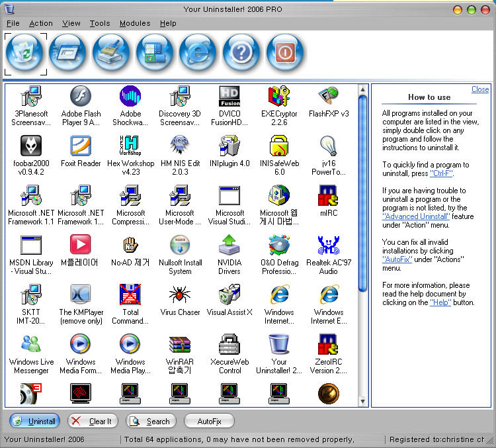Screen dimensions: 496x448
Task: Click the program list scroll down arrow
Action: pyautogui.click(x=363, y=401)
